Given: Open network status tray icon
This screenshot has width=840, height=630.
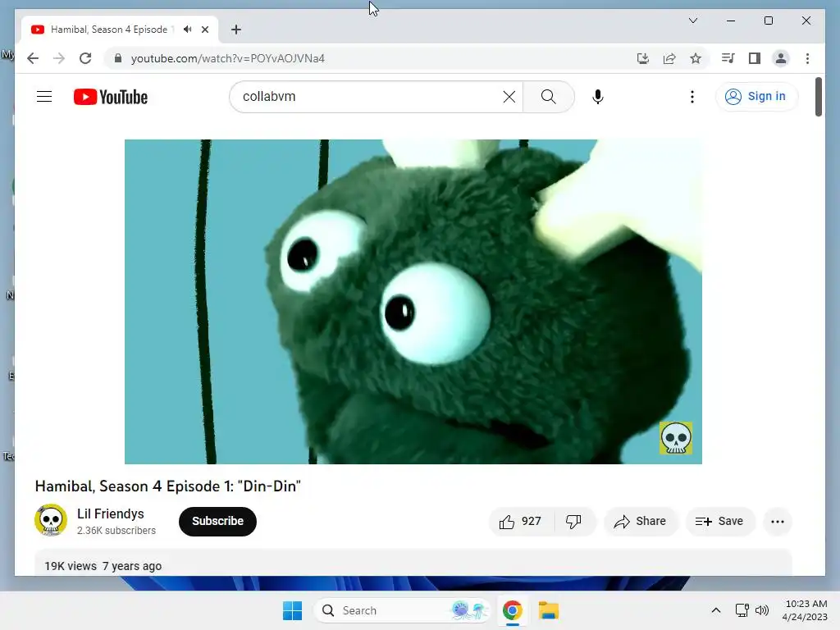Looking at the screenshot, I should [742, 610].
